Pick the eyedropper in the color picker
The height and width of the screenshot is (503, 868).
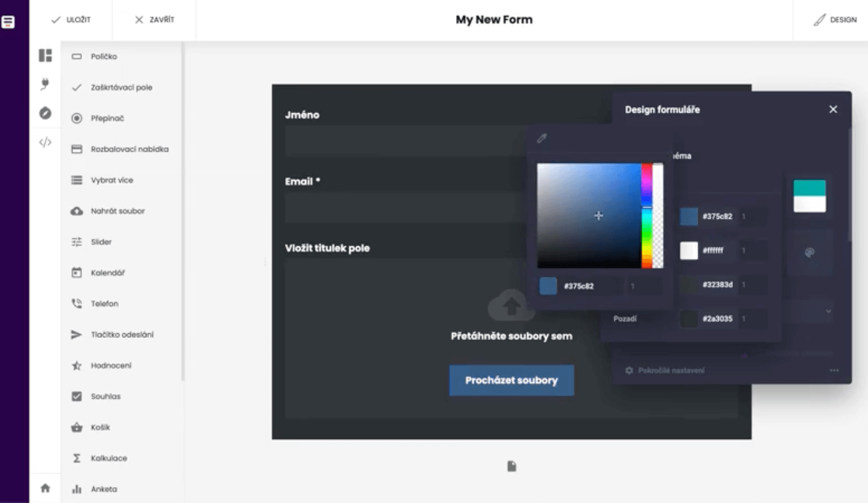(542, 138)
